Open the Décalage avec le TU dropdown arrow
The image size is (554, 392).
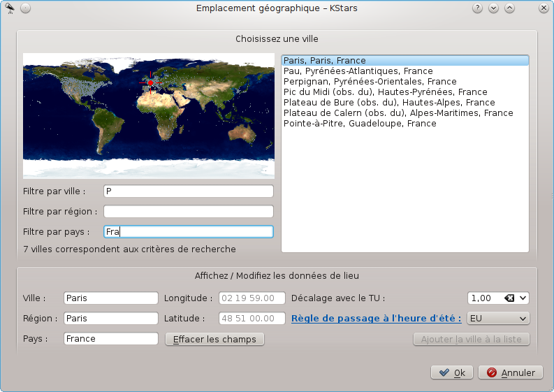pos(523,298)
